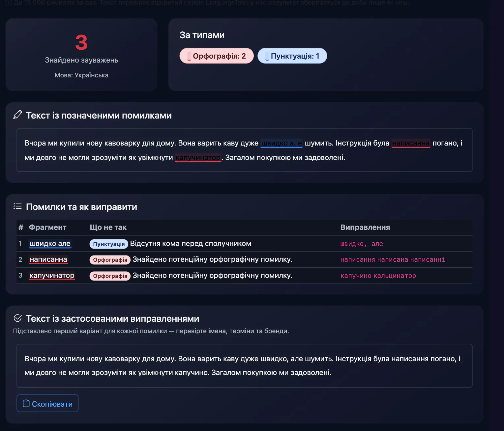504x431 pixels.
Task: Click the suggestion 'капучино кальцинатор'
Action: (x=378, y=276)
